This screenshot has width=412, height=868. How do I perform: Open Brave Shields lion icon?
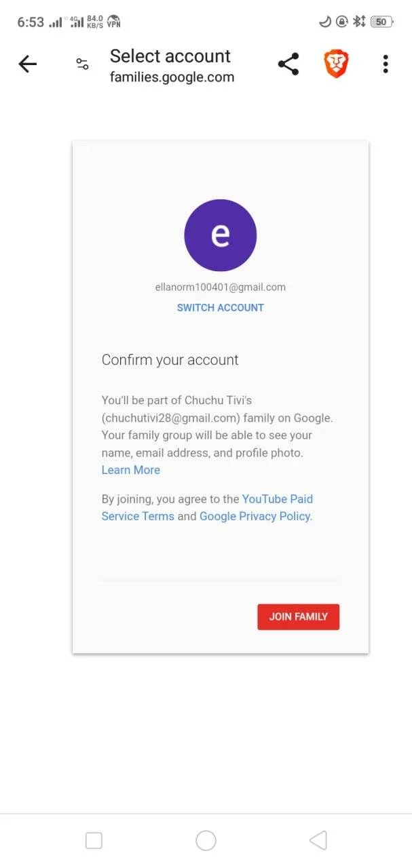336,64
